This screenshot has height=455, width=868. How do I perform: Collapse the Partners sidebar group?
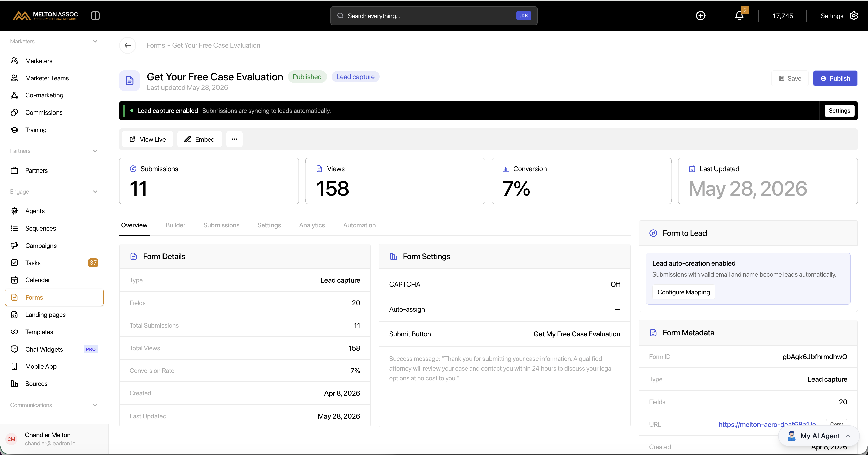click(x=95, y=151)
